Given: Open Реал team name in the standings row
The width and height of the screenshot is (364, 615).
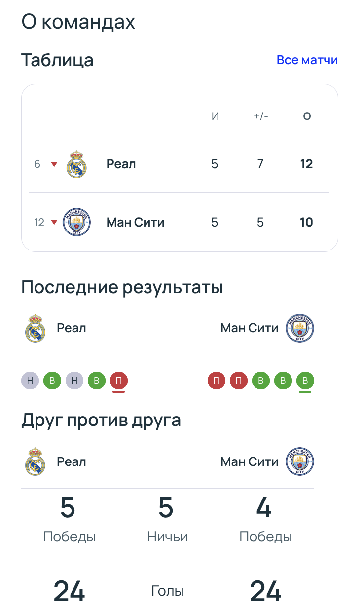Looking at the screenshot, I should point(121,164).
